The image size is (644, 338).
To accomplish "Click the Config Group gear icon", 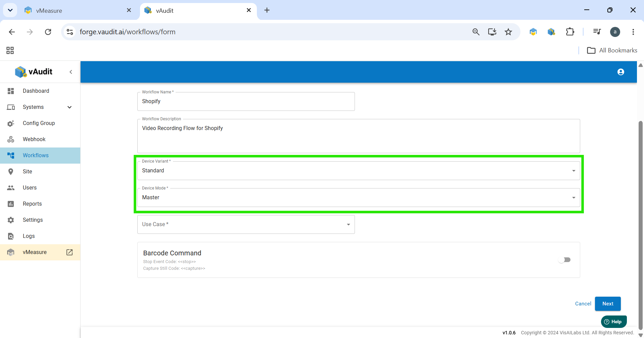I will click(x=11, y=123).
